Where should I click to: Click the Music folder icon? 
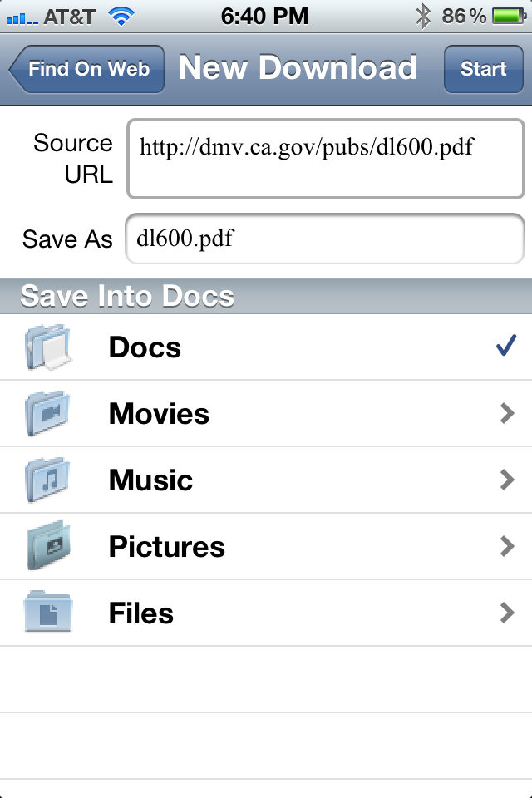point(47,480)
